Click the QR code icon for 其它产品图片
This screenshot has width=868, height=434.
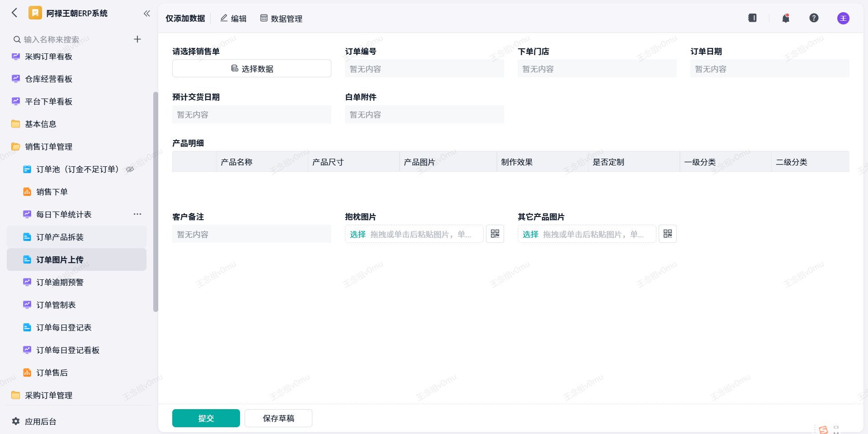(668, 234)
